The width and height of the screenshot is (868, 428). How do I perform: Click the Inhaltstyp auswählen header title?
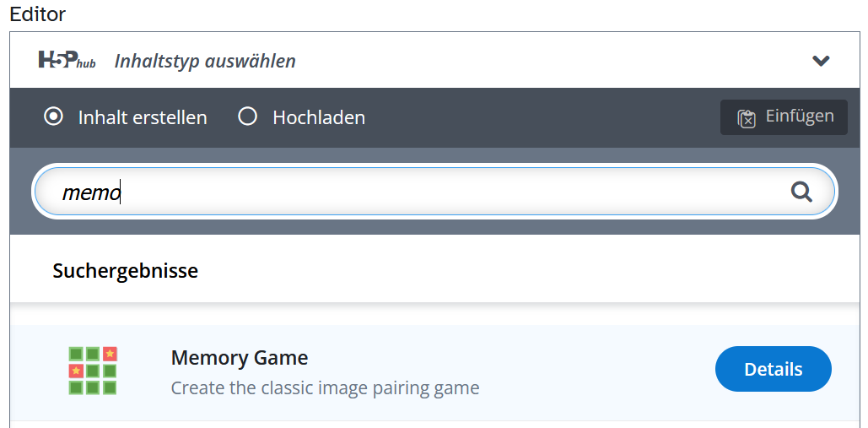[205, 61]
